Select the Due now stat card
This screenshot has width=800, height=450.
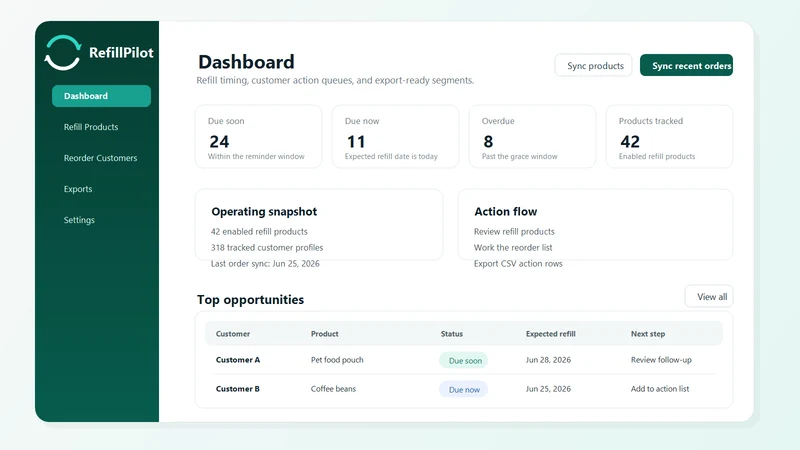pyautogui.click(x=395, y=137)
